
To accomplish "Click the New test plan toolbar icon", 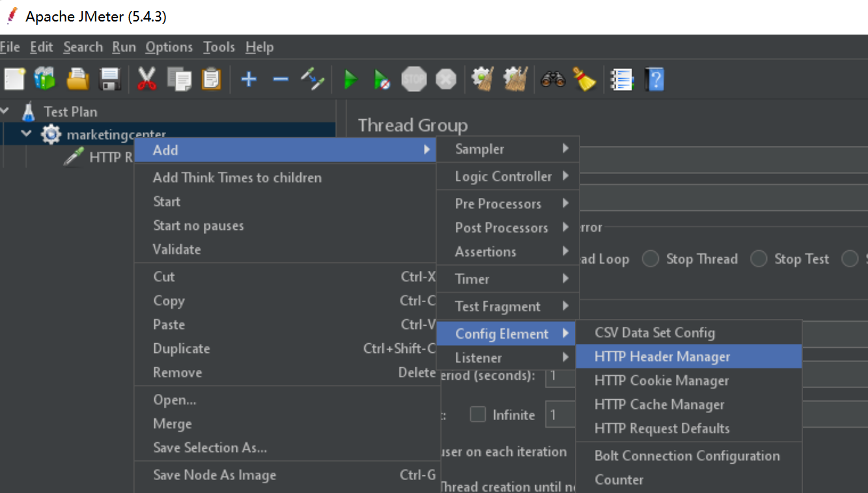I will coord(13,79).
